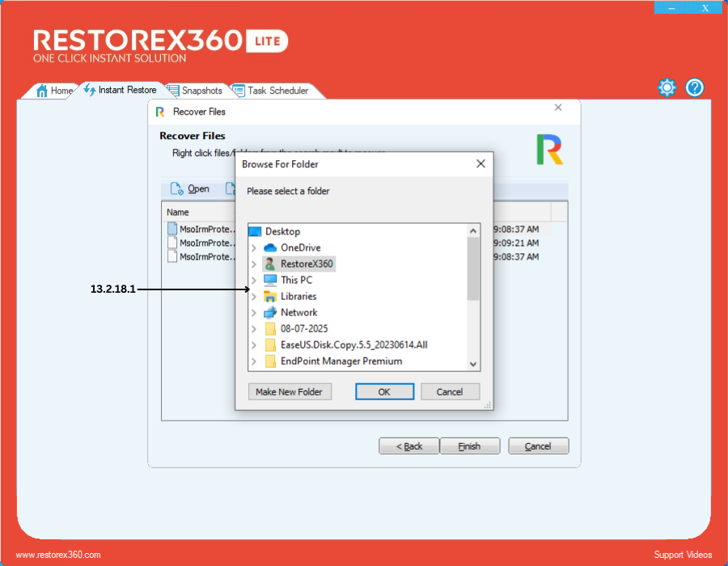Choose This PC in folder tree
Viewport: 728px width, 566px height.
click(296, 280)
